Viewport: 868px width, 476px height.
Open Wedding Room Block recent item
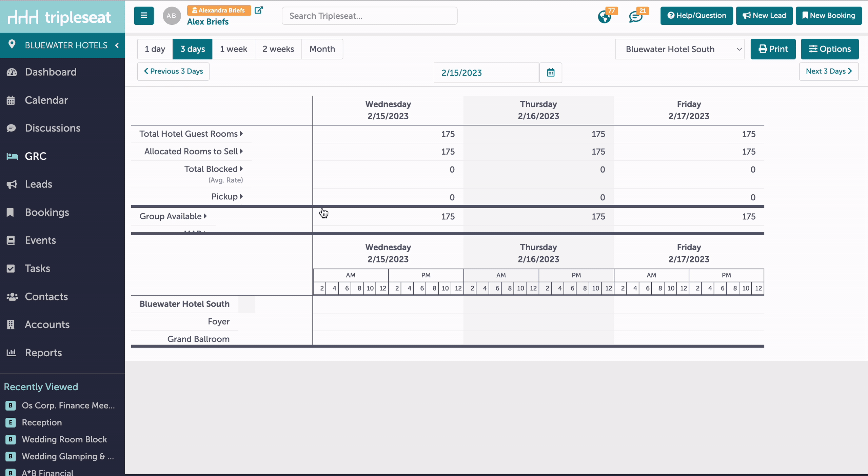click(64, 439)
